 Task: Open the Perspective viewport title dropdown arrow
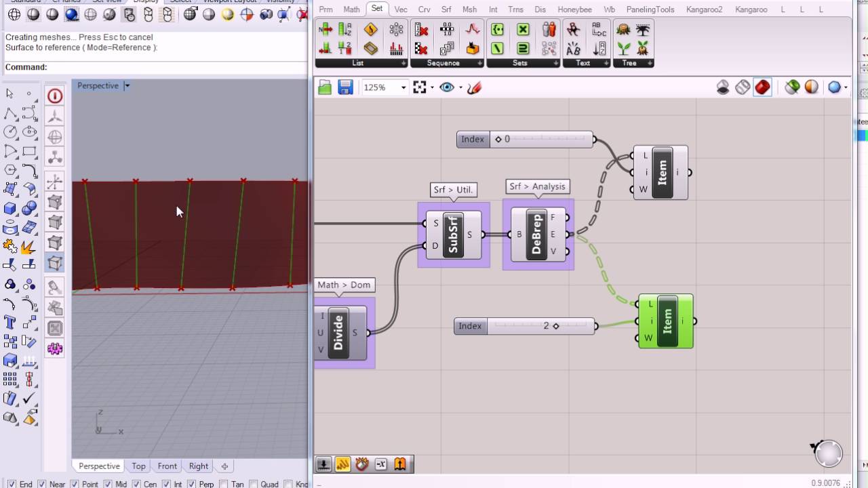pos(127,85)
